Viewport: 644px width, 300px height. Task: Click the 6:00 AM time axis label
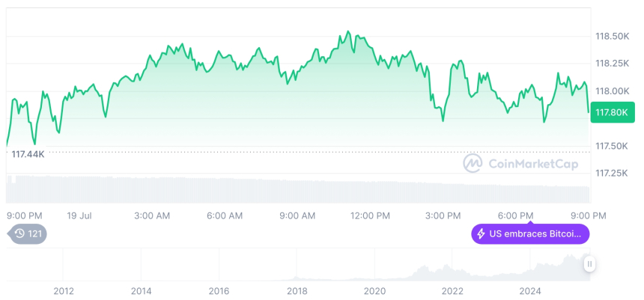pyautogui.click(x=225, y=215)
